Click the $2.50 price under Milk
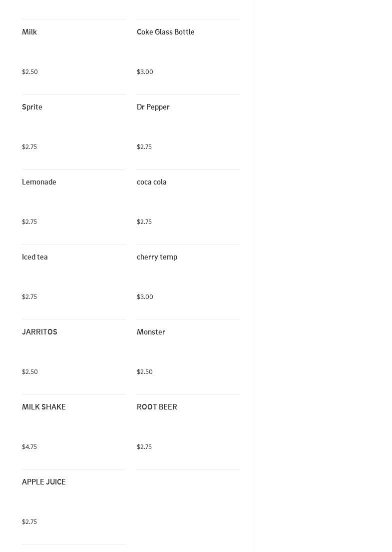 (x=30, y=72)
